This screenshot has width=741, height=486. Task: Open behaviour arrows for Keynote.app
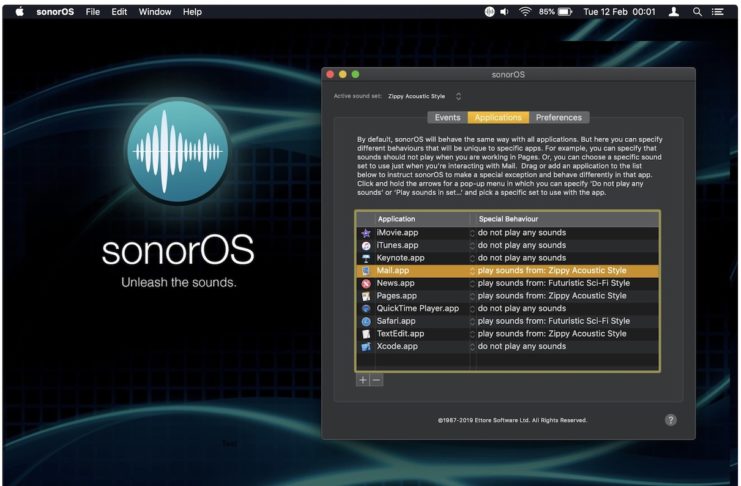[x=472, y=258]
